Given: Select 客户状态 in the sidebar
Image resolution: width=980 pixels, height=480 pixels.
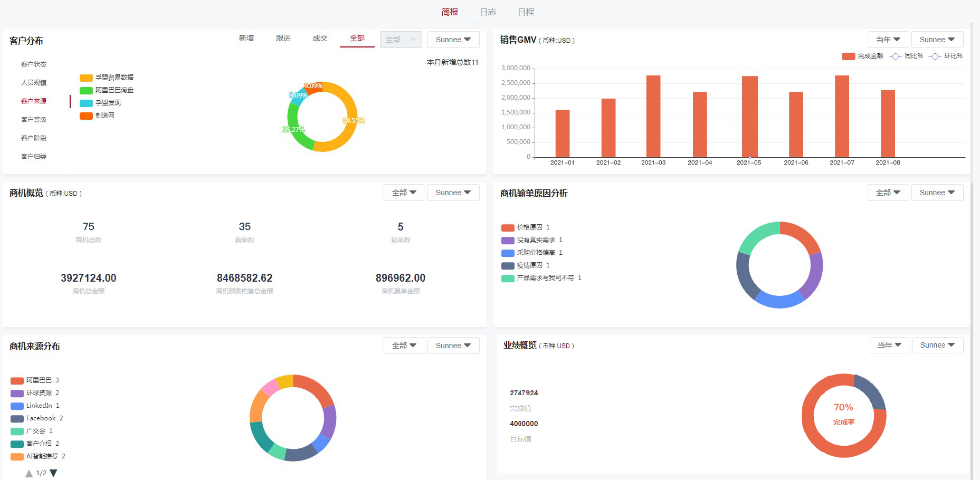Looking at the screenshot, I should [33, 64].
